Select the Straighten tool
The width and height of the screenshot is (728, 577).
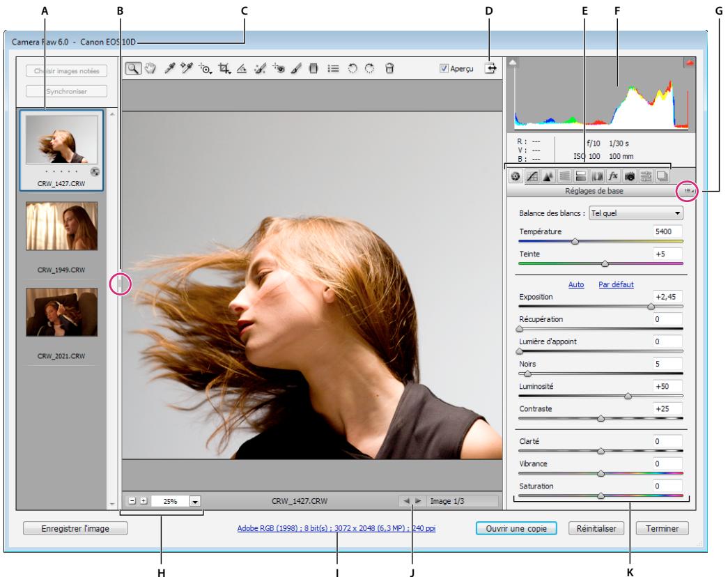[x=242, y=69]
